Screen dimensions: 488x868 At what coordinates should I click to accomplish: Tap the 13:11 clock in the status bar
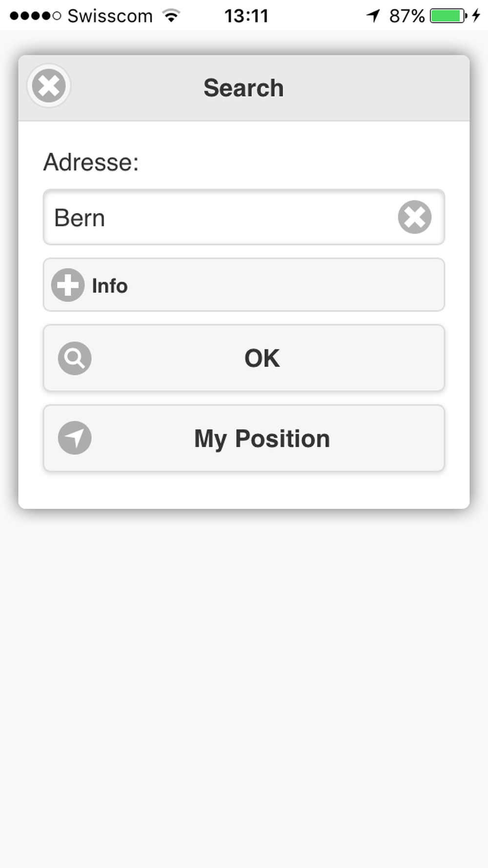pos(246,16)
